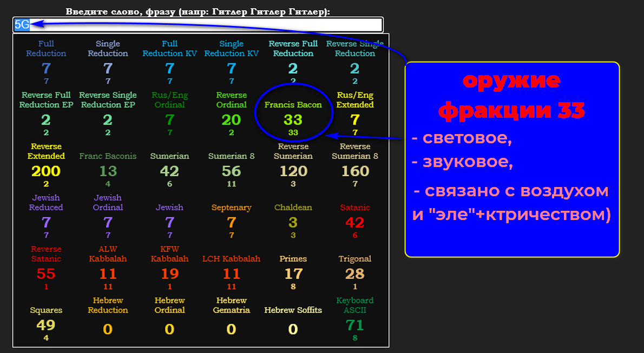Select the Full Reduction KV cipher label
The image size is (644, 353).
point(169,49)
